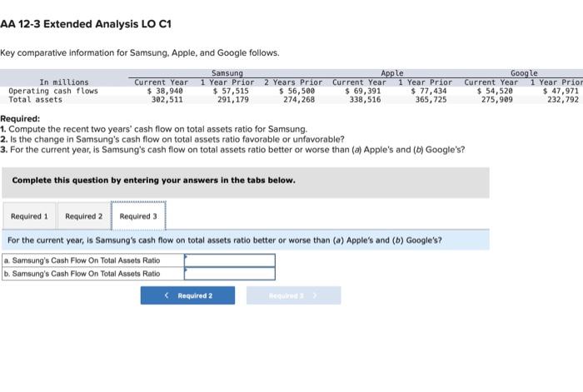Click requirement 2 about favorable or unfavorable change
Image resolution: width=583 pixels, height=392 pixels.
[x=172, y=139]
